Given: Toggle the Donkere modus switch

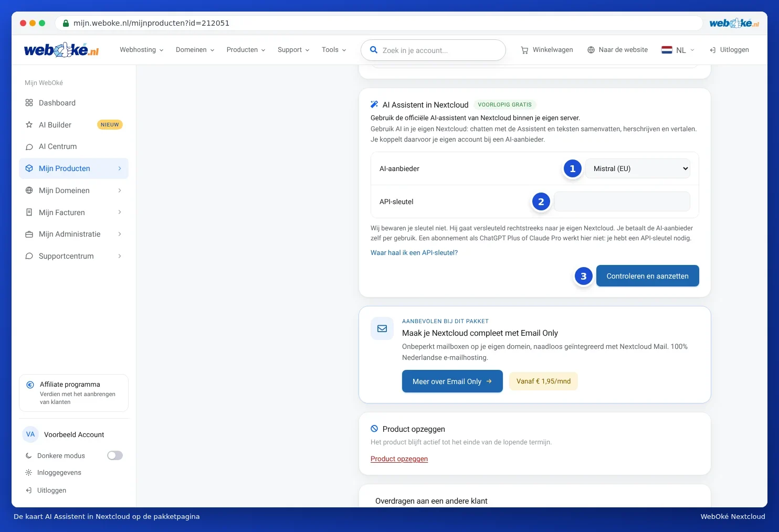Looking at the screenshot, I should [x=115, y=455].
